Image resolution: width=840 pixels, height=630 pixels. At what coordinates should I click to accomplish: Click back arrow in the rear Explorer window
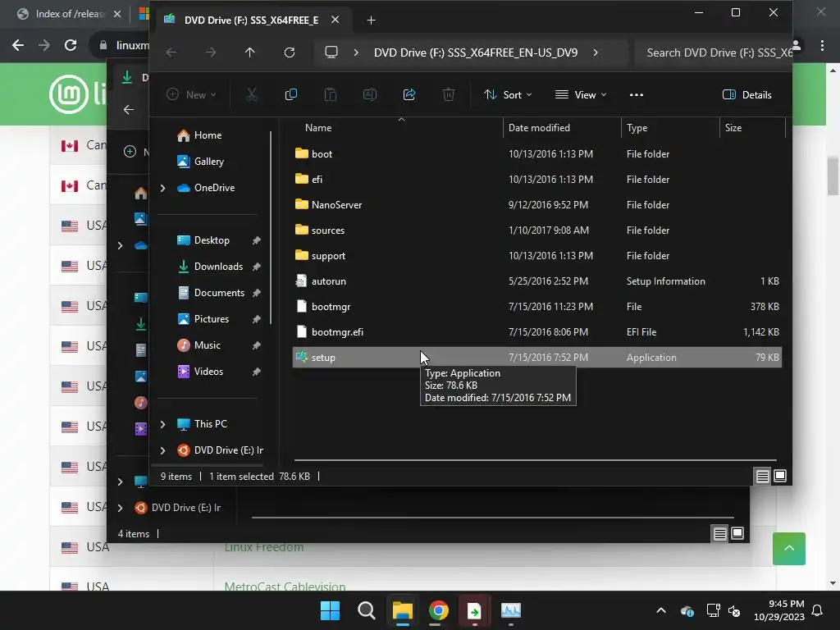click(129, 110)
